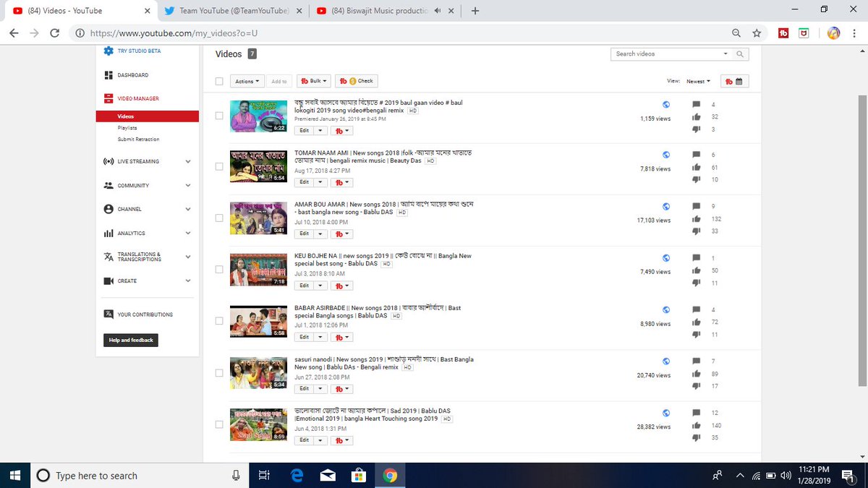Expand the Community section
This screenshot has height=488, width=868.
tap(187, 185)
